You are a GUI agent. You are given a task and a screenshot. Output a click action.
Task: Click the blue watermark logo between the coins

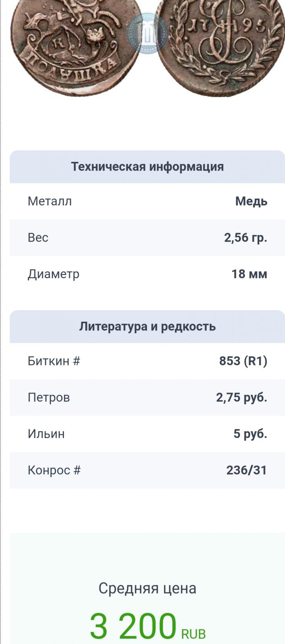pyautogui.click(x=147, y=33)
